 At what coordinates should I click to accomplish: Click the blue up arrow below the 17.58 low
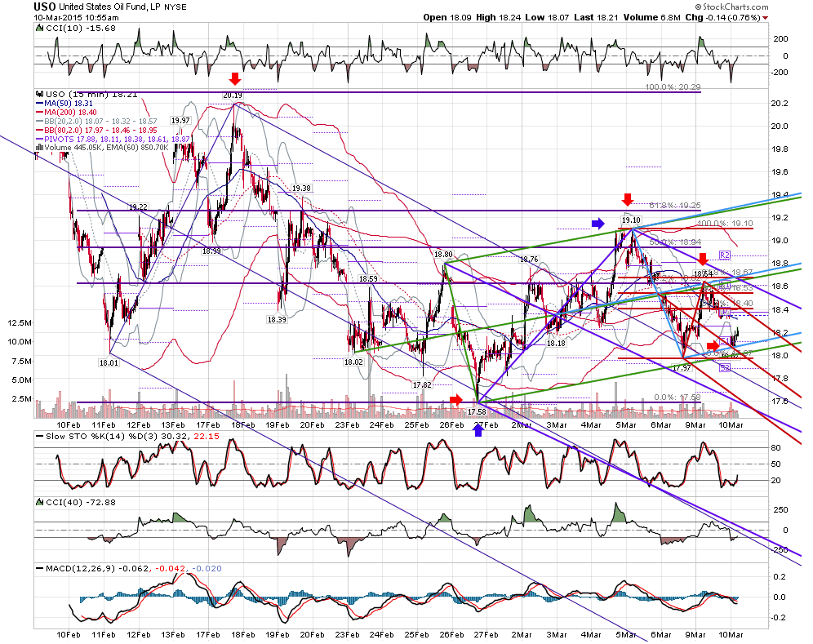pos(478,430)
